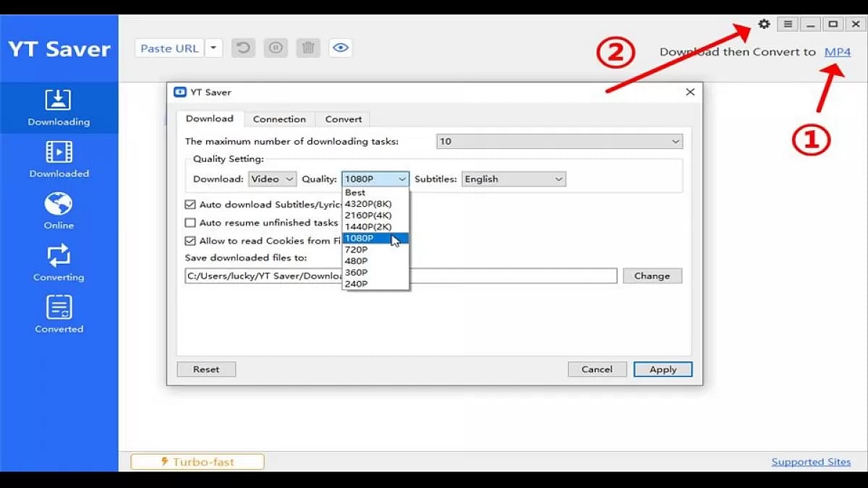The image size is (868, 488).
Task: Click the Apply button
Action: pos(663,369)
